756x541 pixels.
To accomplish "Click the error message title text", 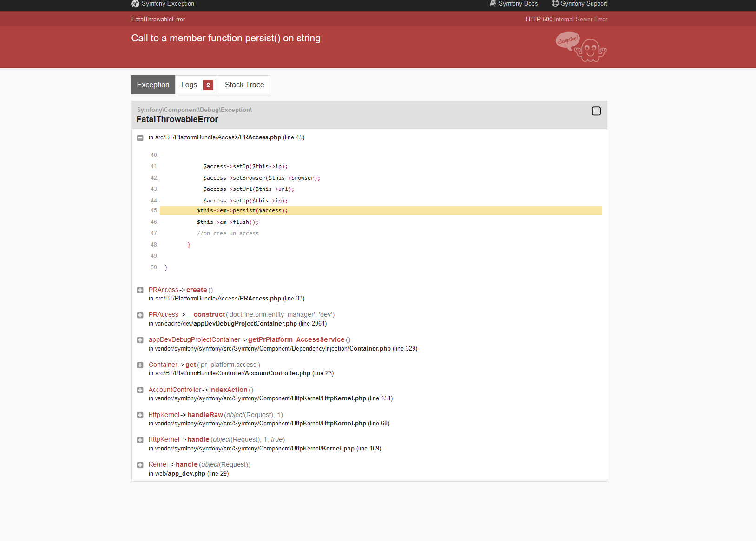I will click(x=226, y=38).
